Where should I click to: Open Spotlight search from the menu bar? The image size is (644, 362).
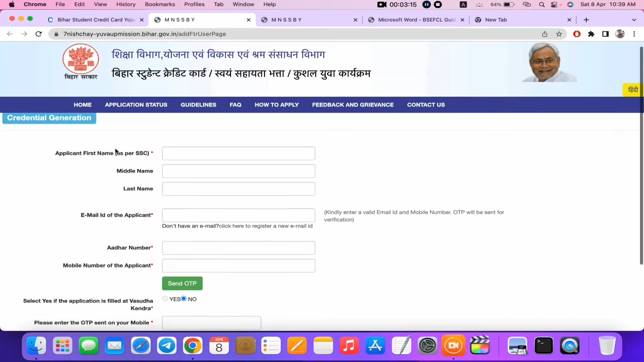pos(541,5)
